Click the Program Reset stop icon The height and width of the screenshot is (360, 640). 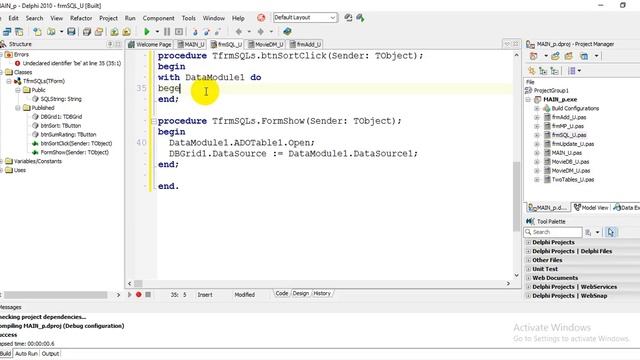click(179, 31)
